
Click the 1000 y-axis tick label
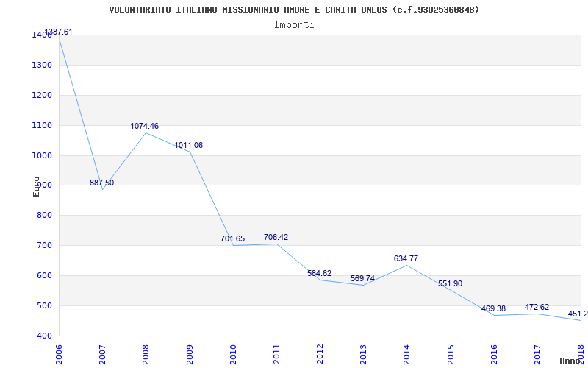[x=42, y=155]
